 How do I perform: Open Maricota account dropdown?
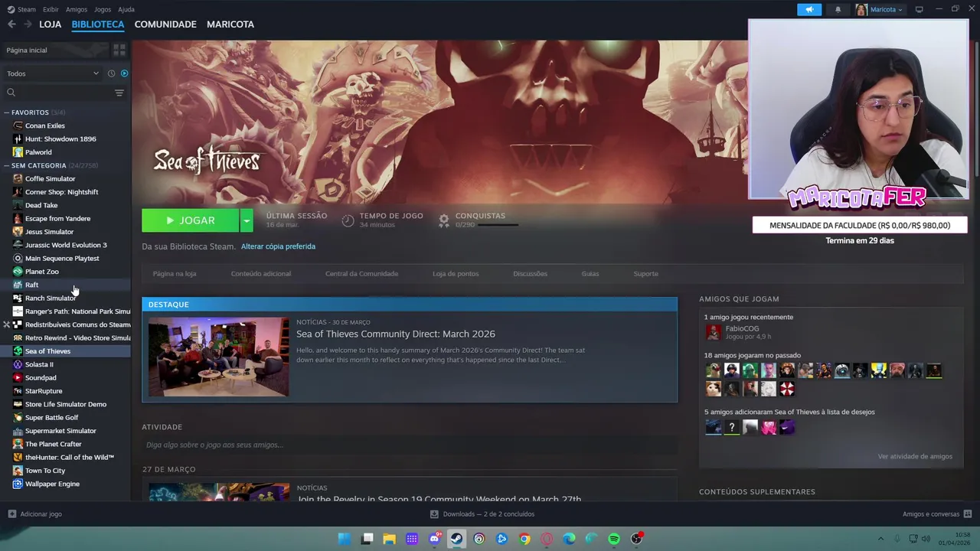point(880,9)
